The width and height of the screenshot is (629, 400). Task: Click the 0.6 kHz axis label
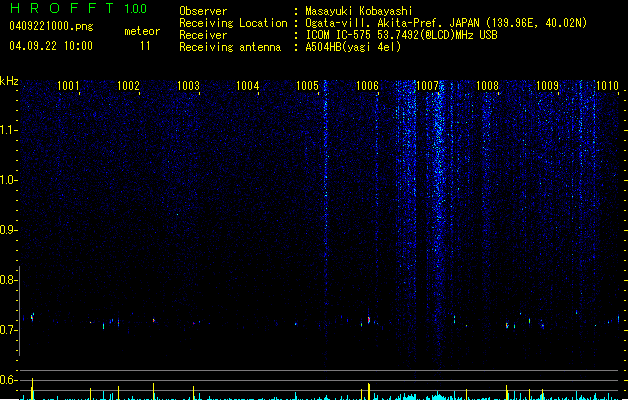(9, 380)
